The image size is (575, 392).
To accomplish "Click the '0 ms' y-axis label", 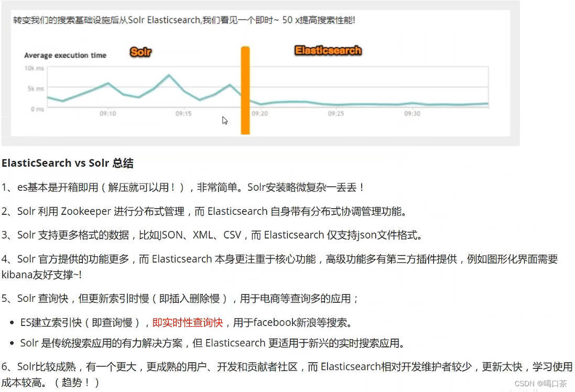I will [x=37, y=109].
